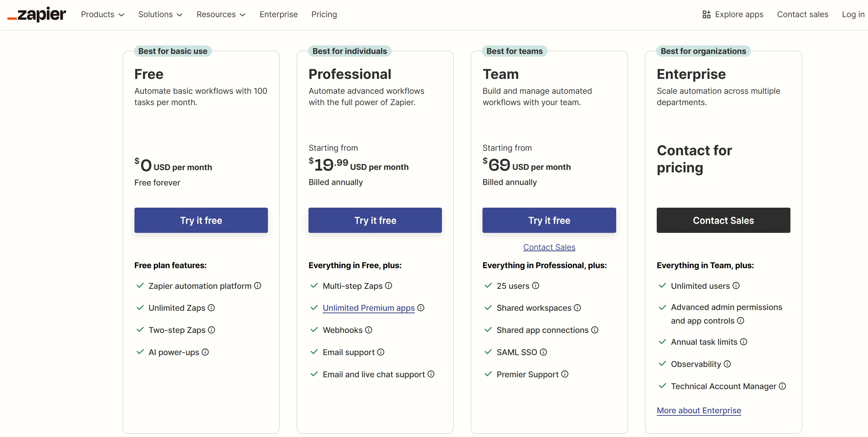Click the Zapier logo

[36, 14]
